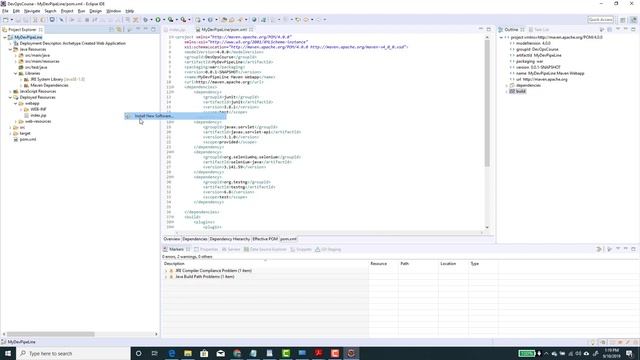Click Task View in the taskbar

pos(155,353)
